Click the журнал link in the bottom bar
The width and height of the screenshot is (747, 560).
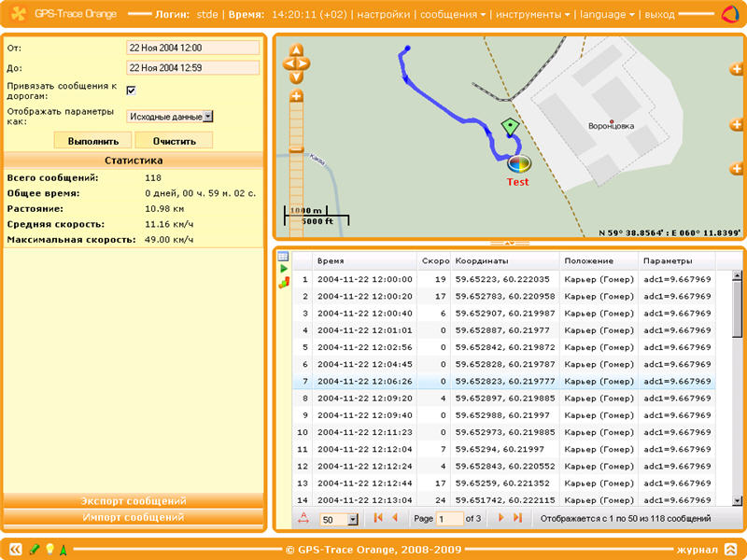coord(697,550)
